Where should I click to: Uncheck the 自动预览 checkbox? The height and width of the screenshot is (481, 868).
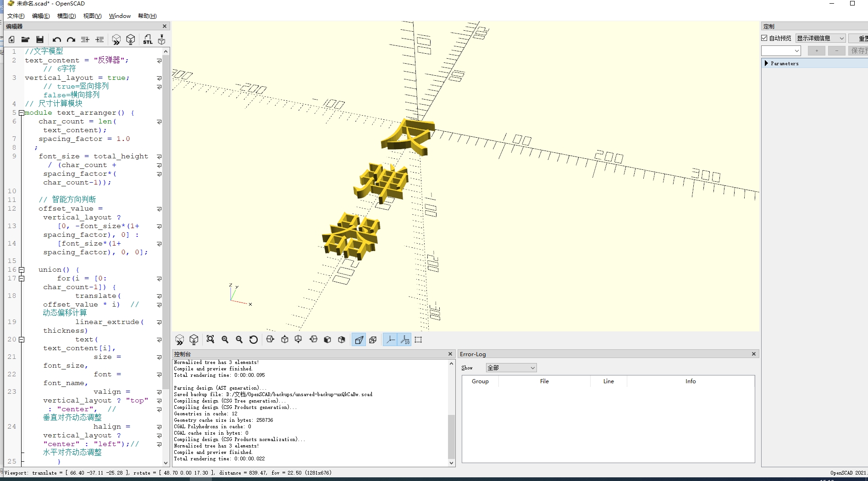(x=764, y=38)
